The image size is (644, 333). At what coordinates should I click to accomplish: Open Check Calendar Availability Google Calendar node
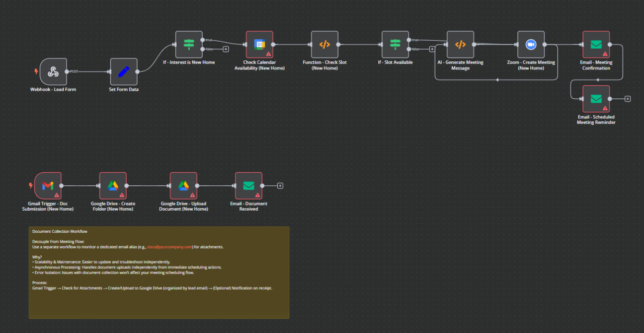click(259, 44)
